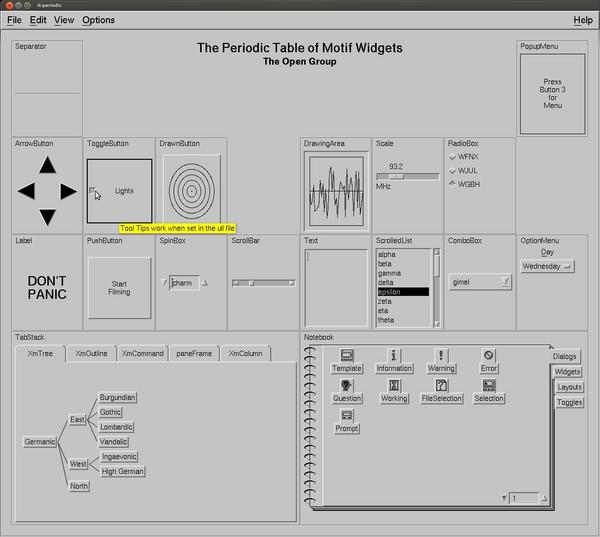Click the charm spin box text field

(184, 283)
